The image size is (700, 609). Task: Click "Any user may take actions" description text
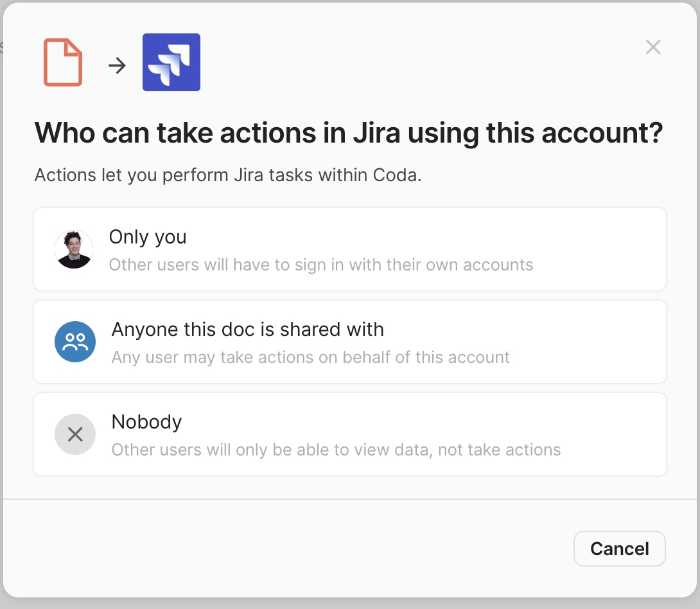(311, 357)
